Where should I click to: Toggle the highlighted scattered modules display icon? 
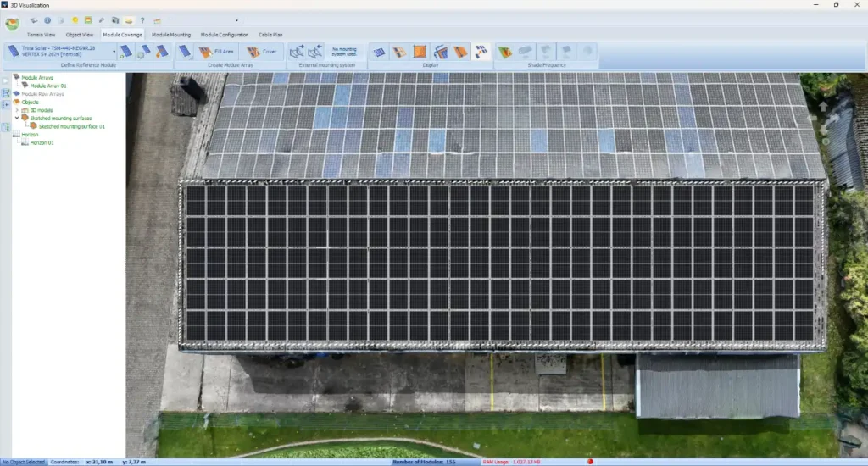481,52
